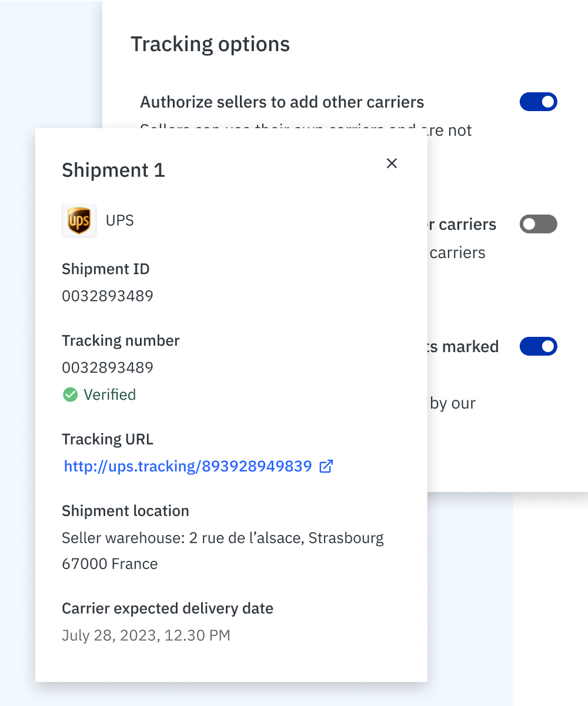Turn off the bottom blue 'marked' toggle
Screen dimensions: 588x706
coord(538,346)
